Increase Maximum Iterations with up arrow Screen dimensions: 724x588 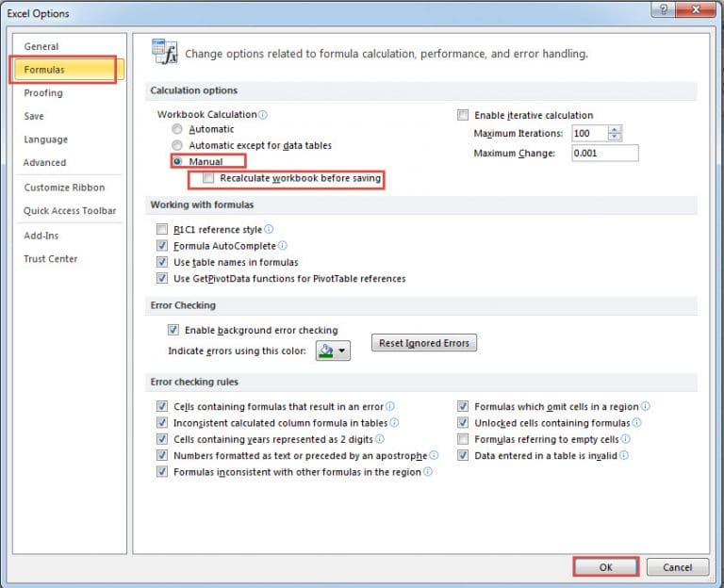tap(615, 130)
